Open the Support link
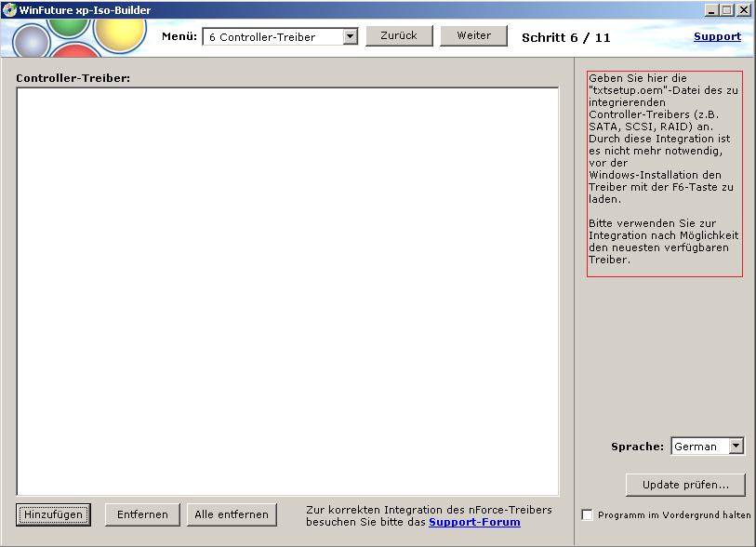This screenshot has width=756, height=547. tap(717, 36)
